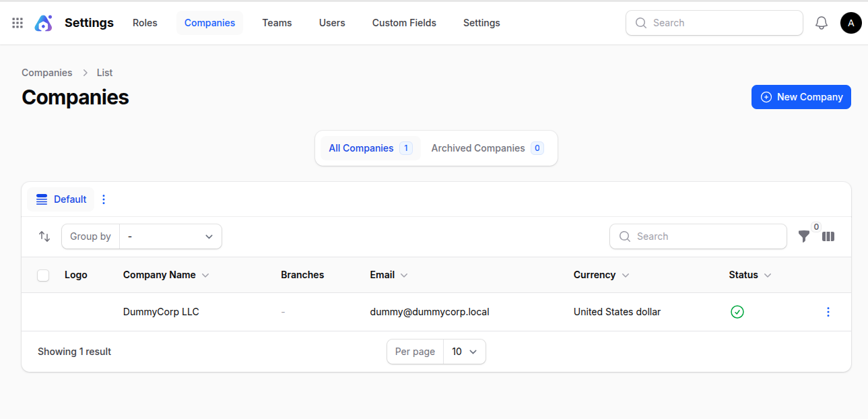Screen dimensions: 868x419
Task: Open the notifications bell
Action: tap(821, 23)
